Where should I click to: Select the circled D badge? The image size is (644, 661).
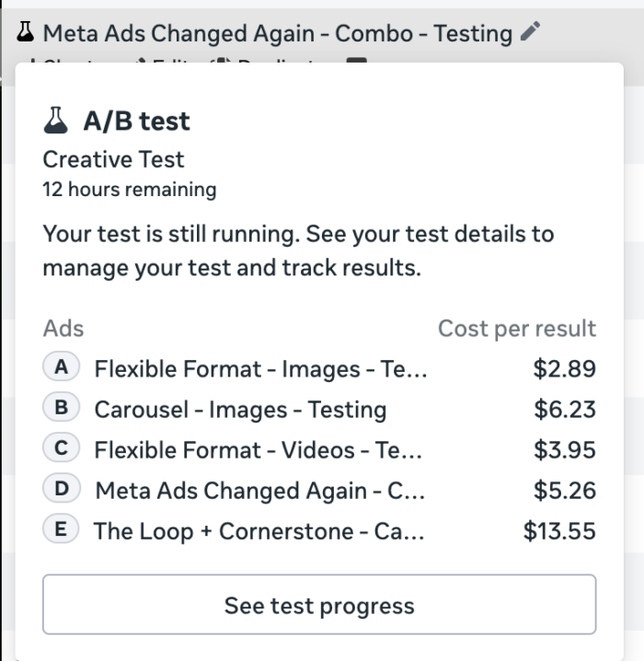[x=61, y=490]
